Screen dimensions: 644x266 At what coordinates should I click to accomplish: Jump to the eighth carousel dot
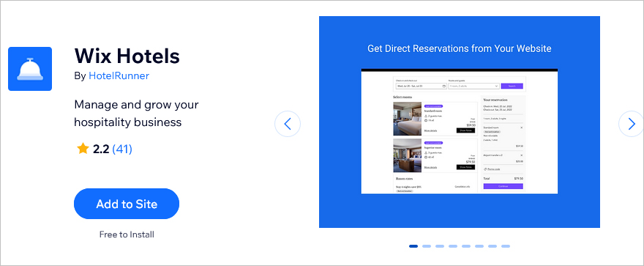point(505,246)
